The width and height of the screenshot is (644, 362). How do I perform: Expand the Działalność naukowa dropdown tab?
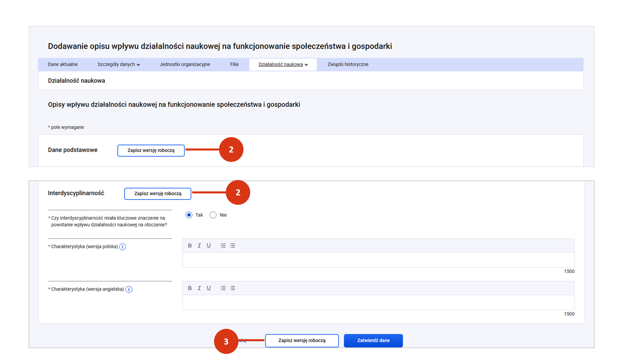coord(283,64)
